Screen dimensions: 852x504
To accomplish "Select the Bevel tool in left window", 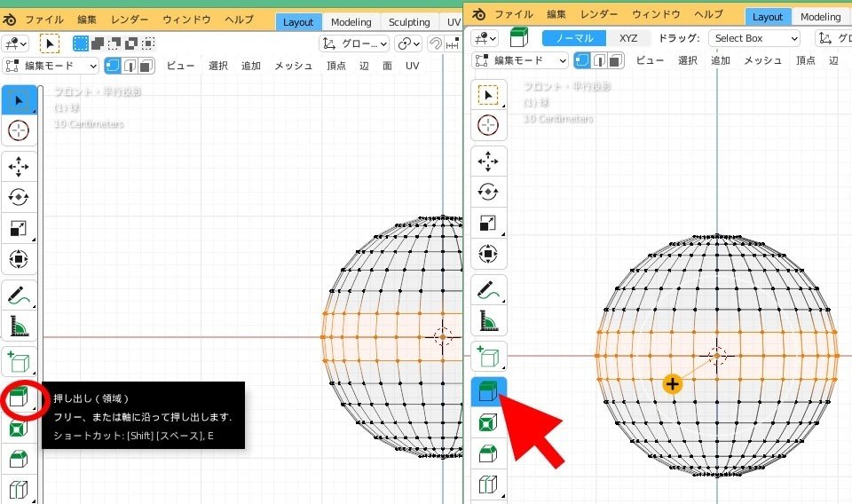I will pyautogui.click(x=19, y=460).
